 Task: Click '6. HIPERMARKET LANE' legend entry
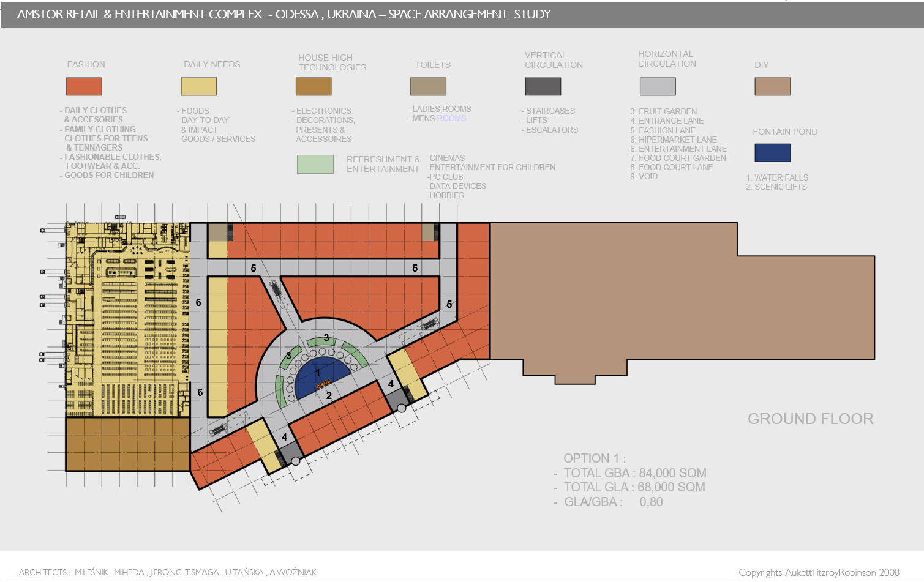tap(674, 140)
